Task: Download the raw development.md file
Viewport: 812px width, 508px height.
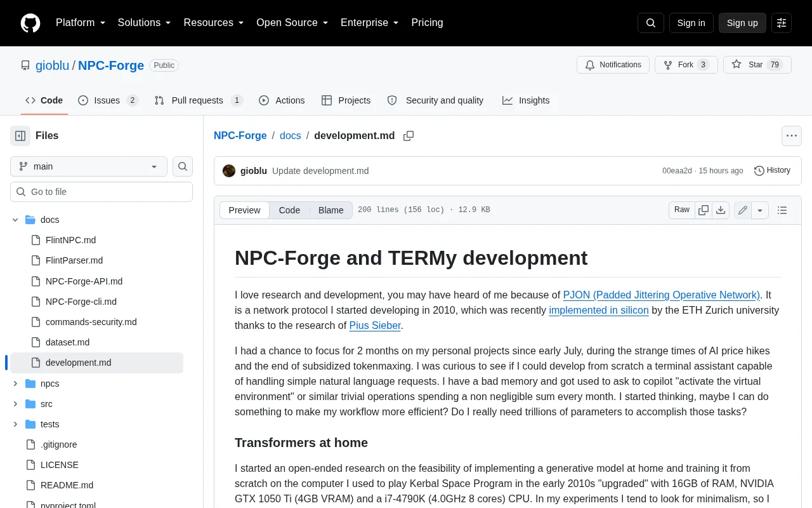Action: tap(721, 210)
